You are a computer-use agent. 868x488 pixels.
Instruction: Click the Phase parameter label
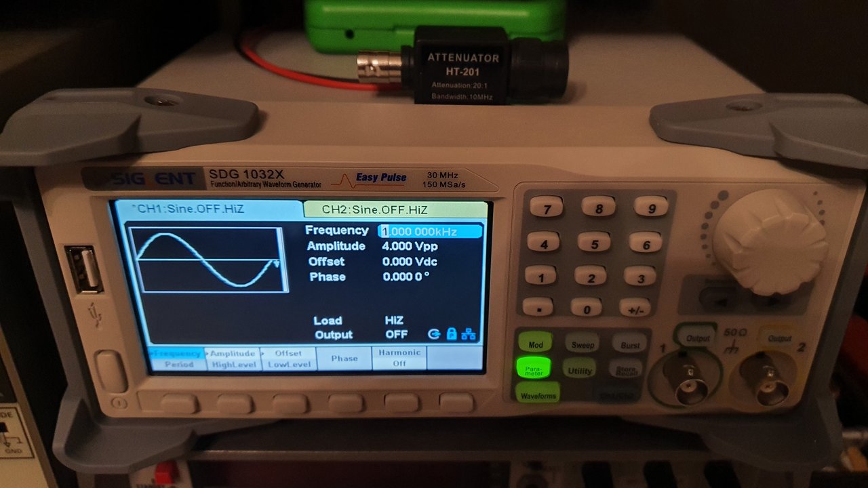click(x=328, y=277)
